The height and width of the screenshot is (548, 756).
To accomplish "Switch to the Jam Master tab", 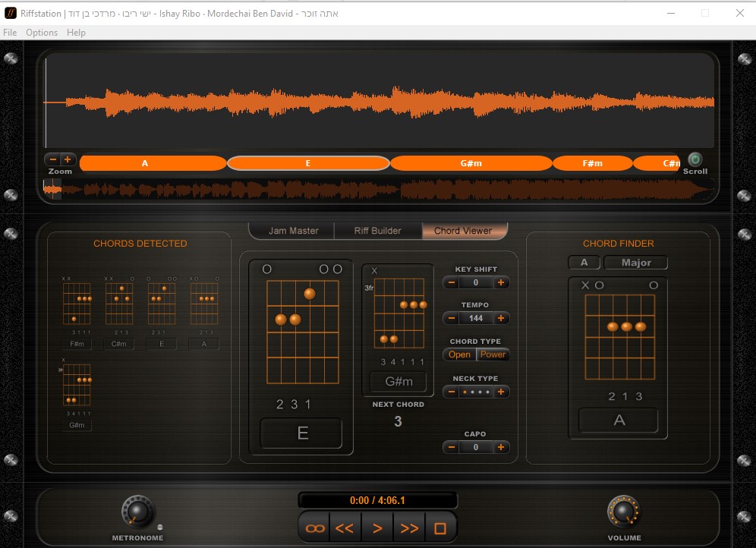I will click(x=293, y=231).
